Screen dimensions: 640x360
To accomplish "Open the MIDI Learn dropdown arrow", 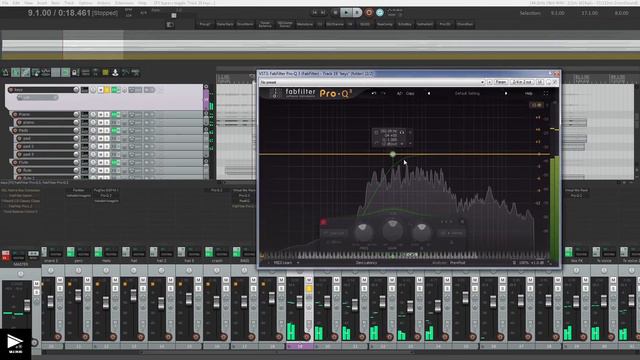I will coord(298,263).
